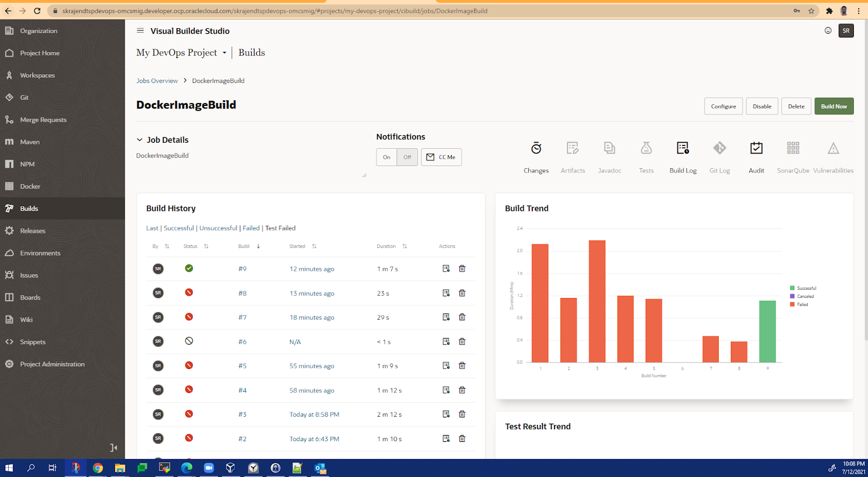Click the job description text area
868x477 pixels.
pos(251,164)
